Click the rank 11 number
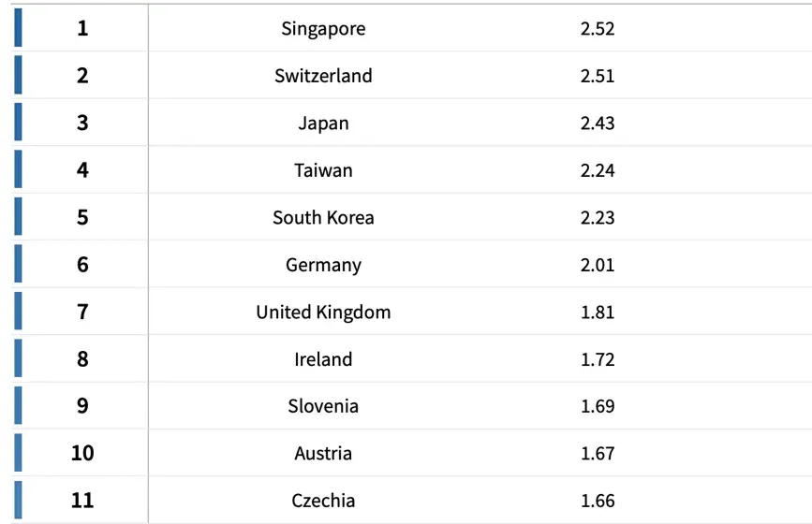The image size is (812, 524). tap(82, 501)
